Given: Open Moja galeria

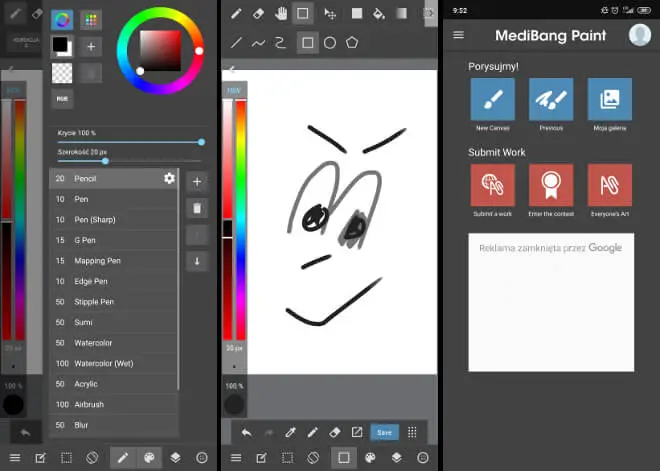Looking at the screenshot, I should pyautogui.click(x=609, y=99).
